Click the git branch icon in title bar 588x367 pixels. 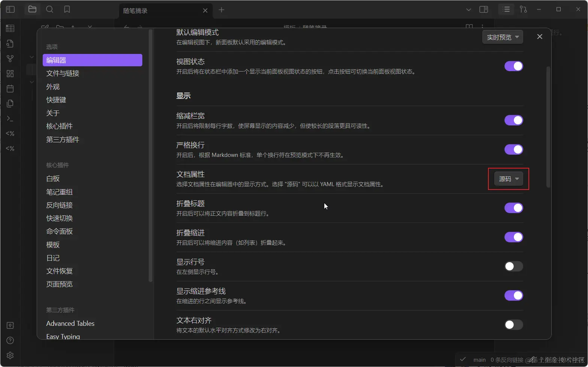click(524, 9)
